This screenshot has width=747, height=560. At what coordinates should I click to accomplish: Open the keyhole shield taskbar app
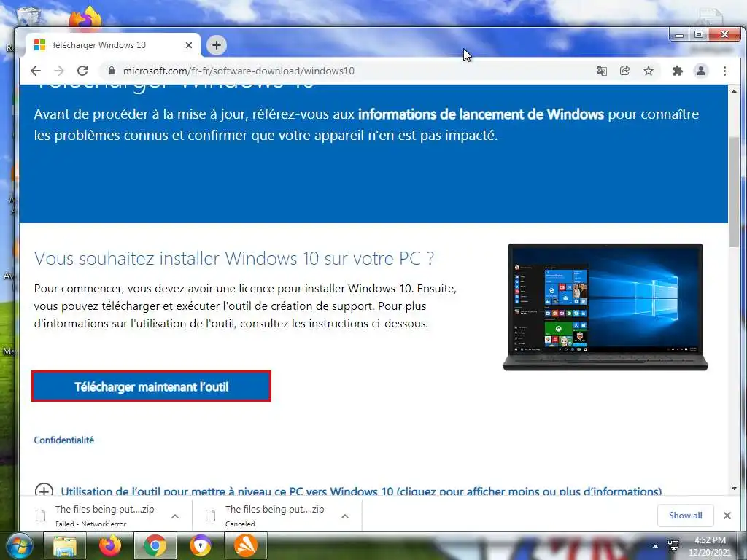pos(201,545)
